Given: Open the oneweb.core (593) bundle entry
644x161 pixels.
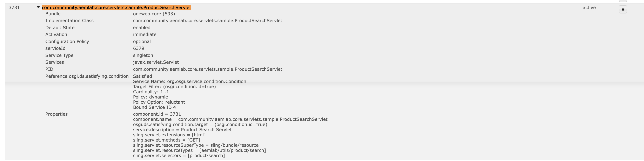Looking at the screenshot, I should tap(154, 14).
